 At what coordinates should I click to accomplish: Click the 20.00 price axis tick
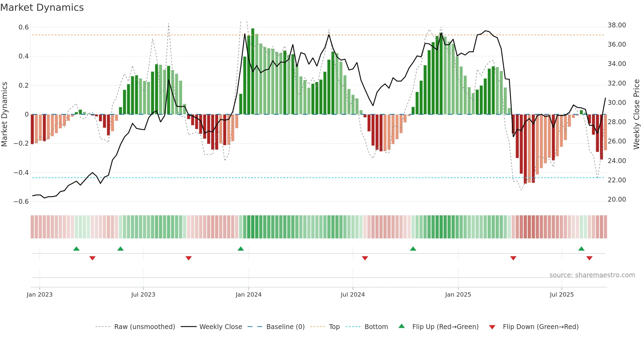pos(617,199)
